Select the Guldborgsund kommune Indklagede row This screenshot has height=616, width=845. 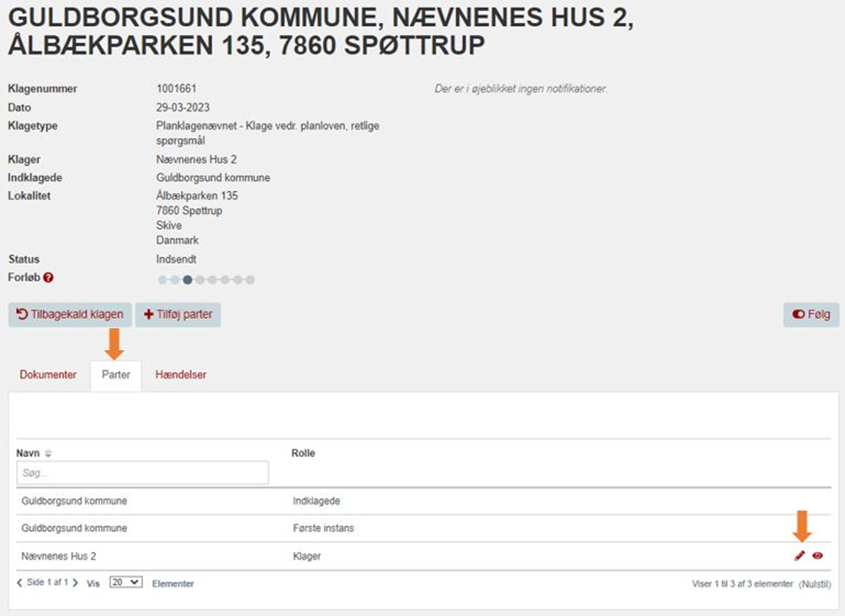tap(423, 502)
